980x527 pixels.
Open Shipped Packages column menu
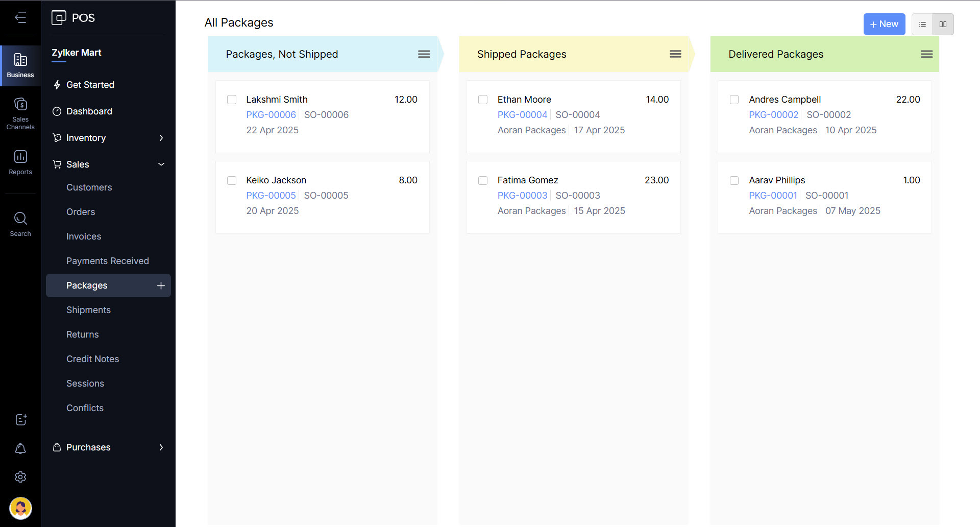click(675, 54)
